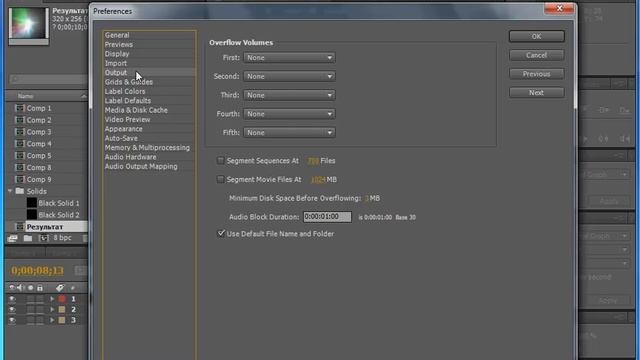The image size is (640, 360).
Task: Click the label tag column header icon
Action: (60, 288)
